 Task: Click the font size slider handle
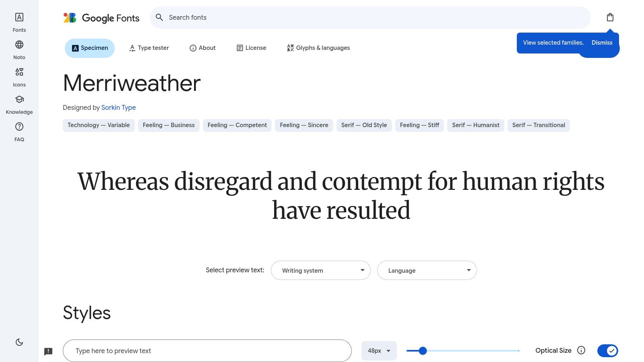point(423,351)
